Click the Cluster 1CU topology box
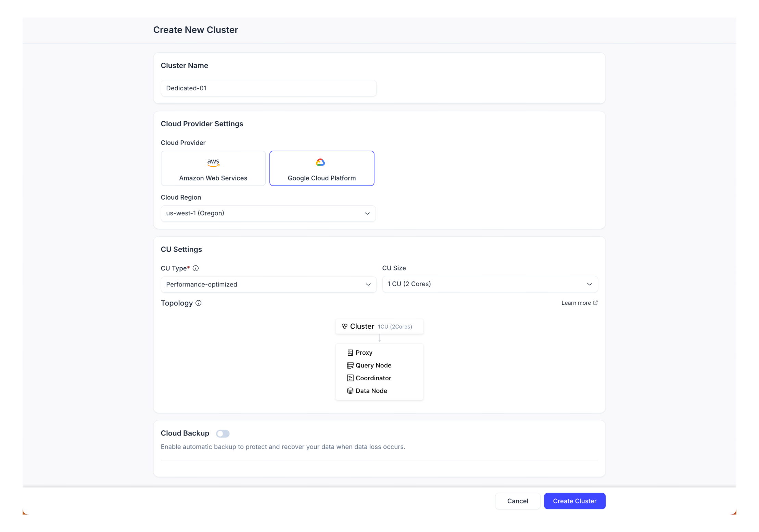Screen dimensions: 759x532 point(379,326)
